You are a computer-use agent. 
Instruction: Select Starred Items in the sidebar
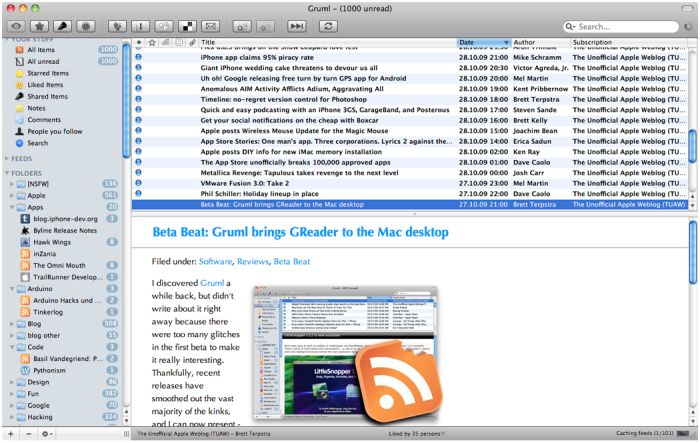pyautogui.click(x=48, y=73)
